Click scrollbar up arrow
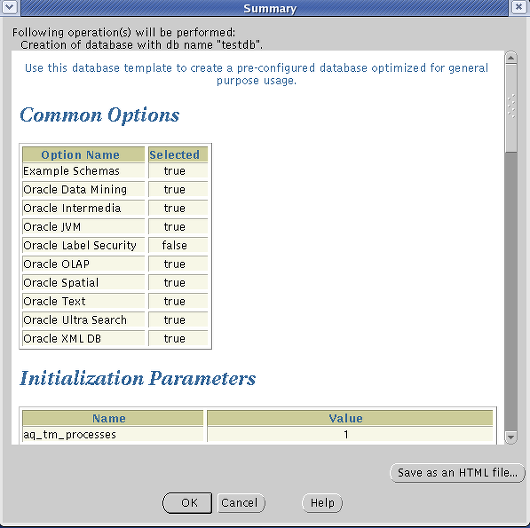 click(x=511, y=58)
